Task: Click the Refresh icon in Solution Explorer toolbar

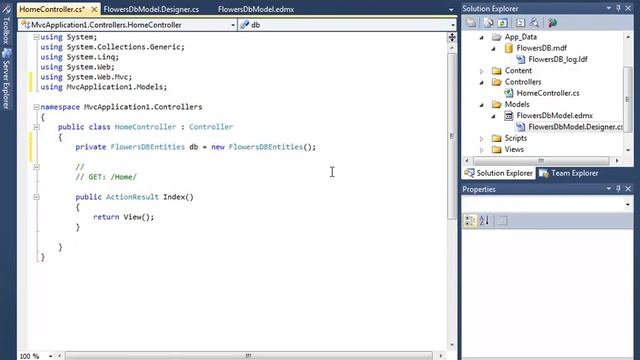Action: click(502, 23)
